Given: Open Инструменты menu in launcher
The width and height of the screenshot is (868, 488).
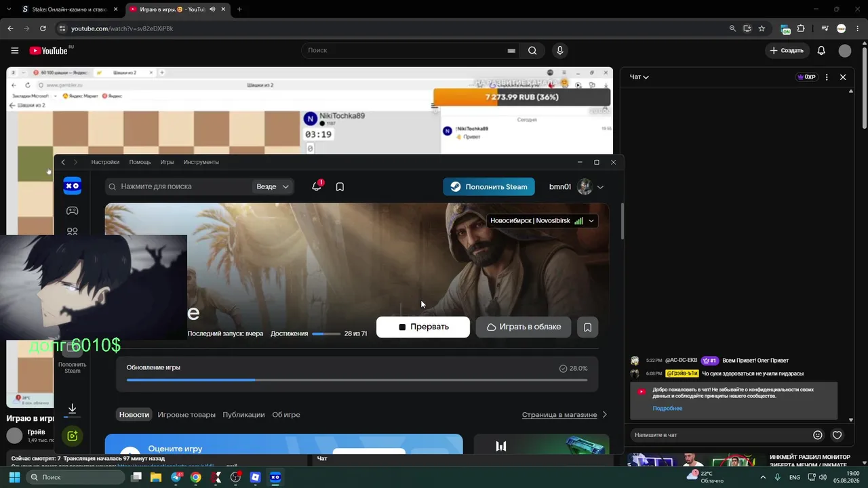Looking at the screenshot, I should 201,162.
